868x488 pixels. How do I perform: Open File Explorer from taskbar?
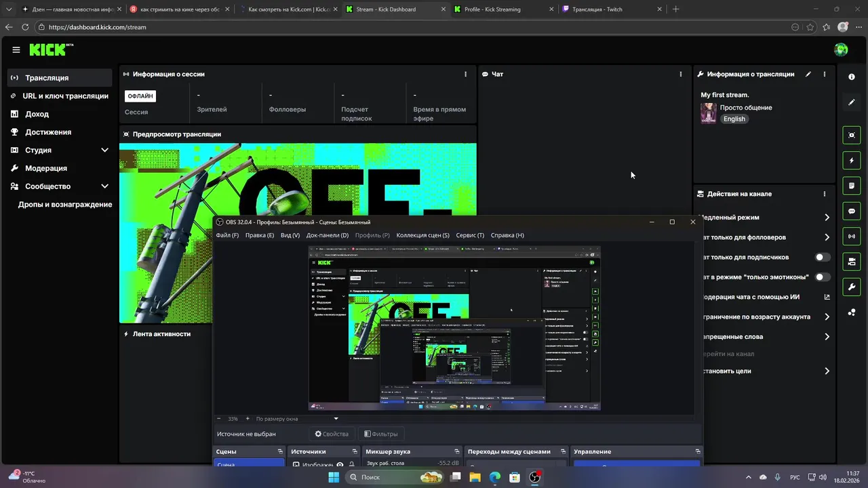(x=475, y=477)
